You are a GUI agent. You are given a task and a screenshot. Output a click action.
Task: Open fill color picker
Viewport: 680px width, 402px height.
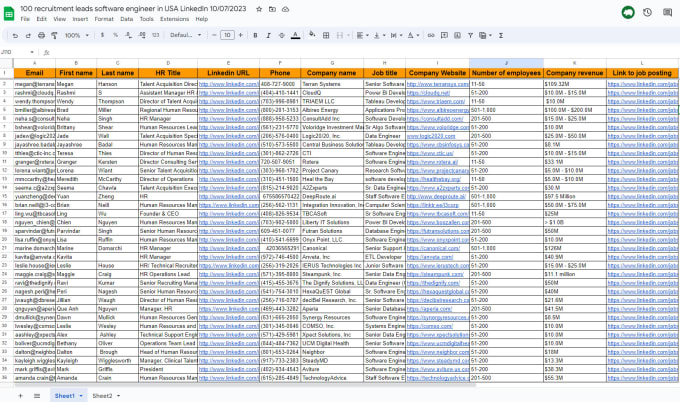pos(312,35)
